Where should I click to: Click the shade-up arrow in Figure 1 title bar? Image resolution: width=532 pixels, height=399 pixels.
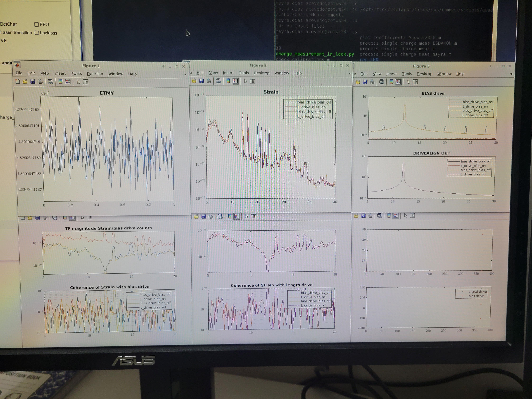click(x=163, y=66)
